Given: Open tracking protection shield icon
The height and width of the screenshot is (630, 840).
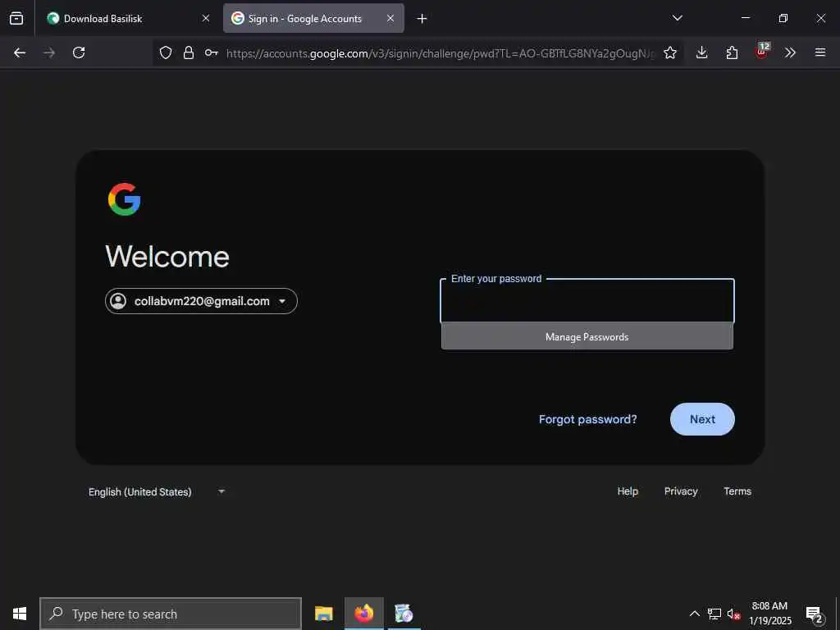Looking at the screenshot, I should tap(166, 52).
